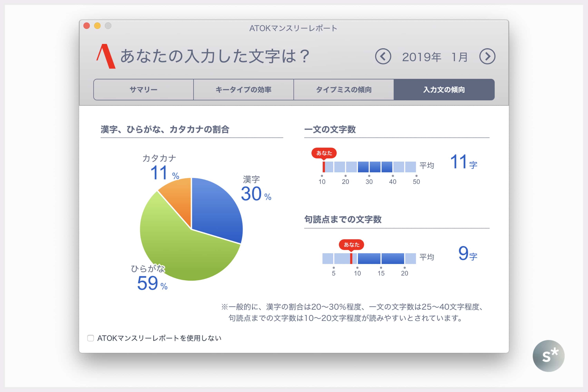Viewport: 588px width, 392px height.
Task: Click the yellow minimize window button
Action: click(x=97, y=26)
